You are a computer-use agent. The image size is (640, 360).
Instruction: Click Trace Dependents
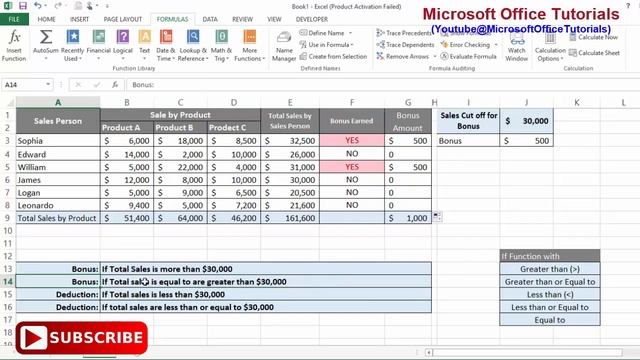tap(405, 44)
